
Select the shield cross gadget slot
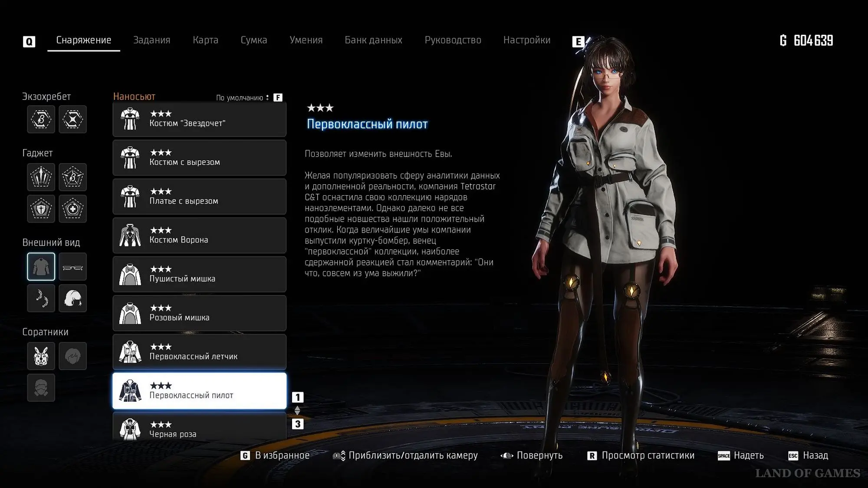(41, 209)
